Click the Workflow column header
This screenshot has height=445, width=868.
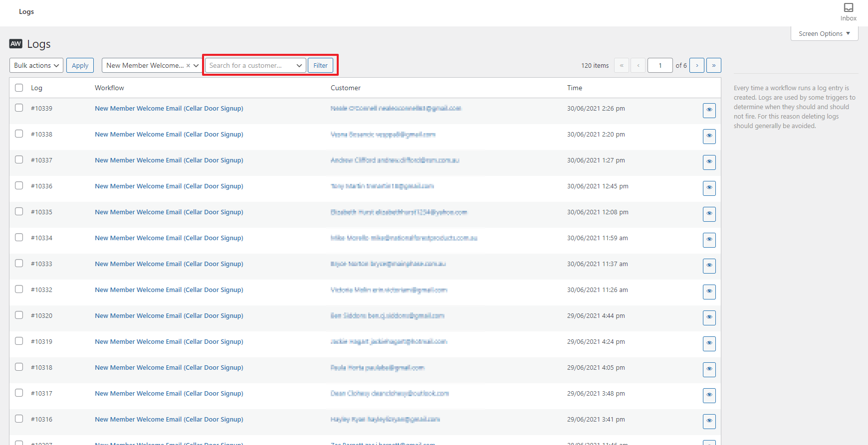[x=109, y=88]
